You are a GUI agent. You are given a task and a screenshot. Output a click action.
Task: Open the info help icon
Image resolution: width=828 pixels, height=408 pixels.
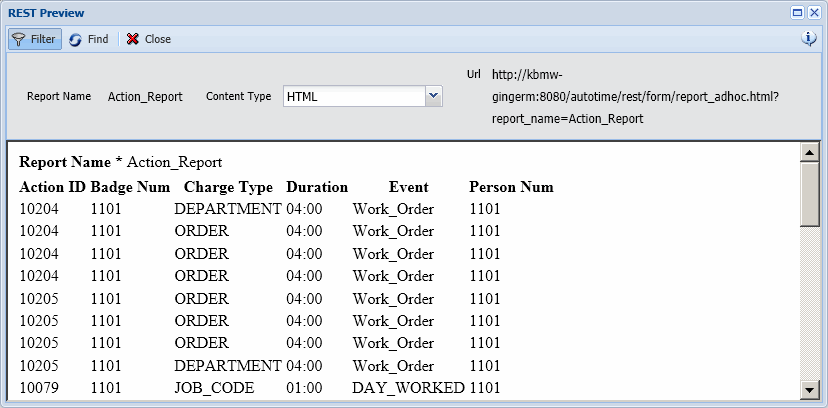(x=809, y=38)
